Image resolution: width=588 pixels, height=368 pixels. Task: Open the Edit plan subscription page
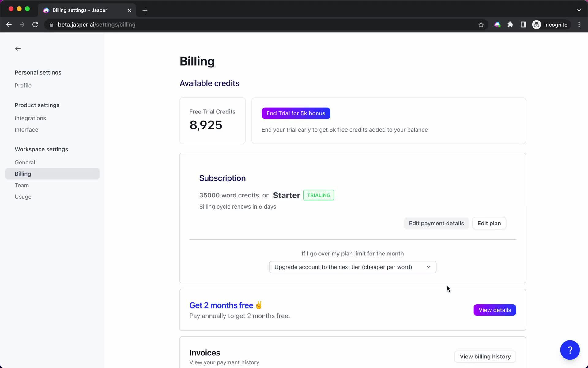(x=489, y=224)
